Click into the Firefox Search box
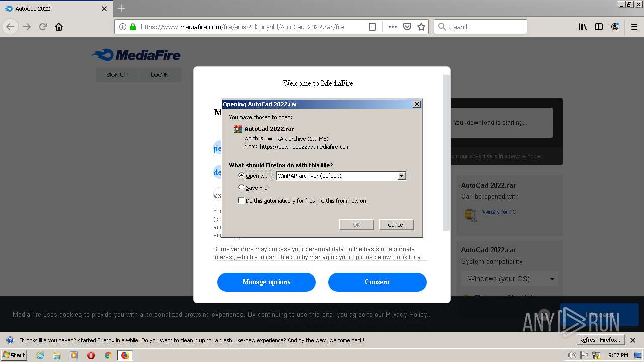The width and height of the screenshot is (644, 362). 480,27
